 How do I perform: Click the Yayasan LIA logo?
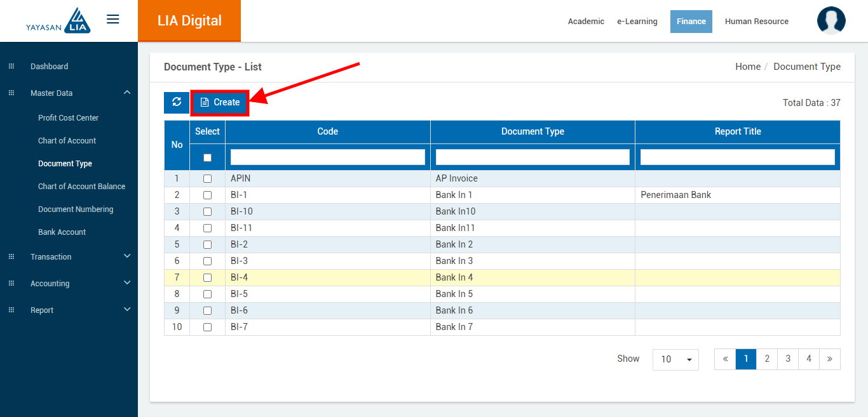pyautogui.click(x=58, y=21)
